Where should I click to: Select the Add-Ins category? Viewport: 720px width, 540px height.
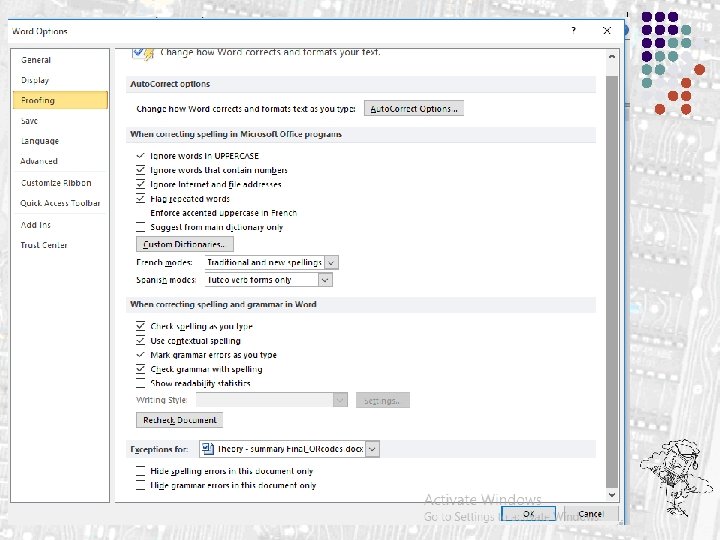(60, 225)
